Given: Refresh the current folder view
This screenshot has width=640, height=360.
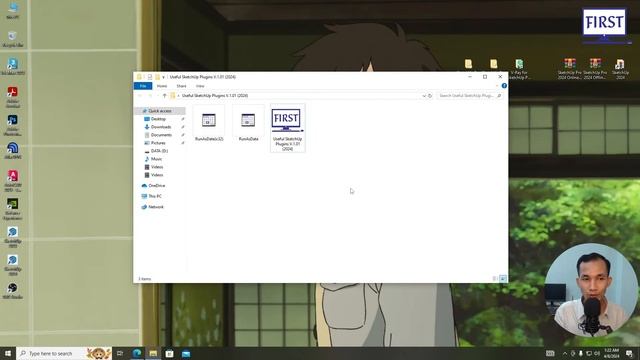Looking at the screenshot, I should click(430, 96).
